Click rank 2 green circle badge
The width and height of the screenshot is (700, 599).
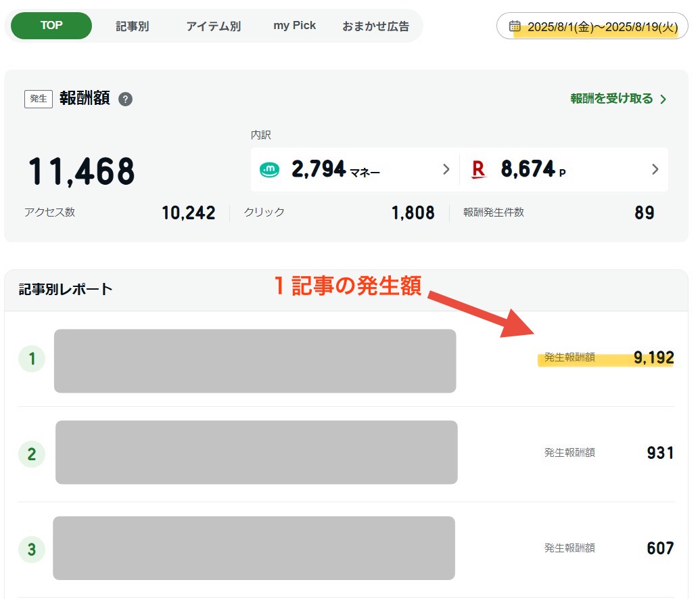[31, 453]
